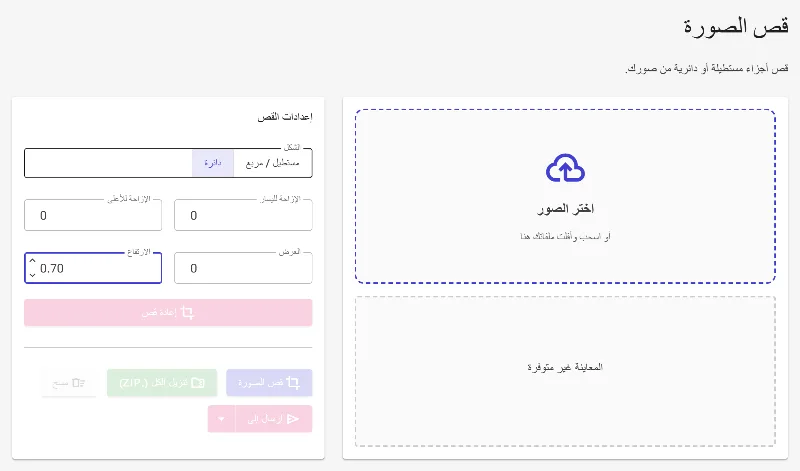Click the description قص أجزاء مستطيلة أو دائرية
This screenshot has height=471, width=800.
(x=707, y=68)
